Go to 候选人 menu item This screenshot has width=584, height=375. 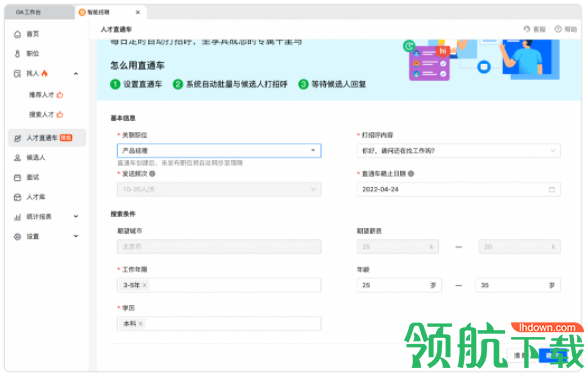(36, 158)
